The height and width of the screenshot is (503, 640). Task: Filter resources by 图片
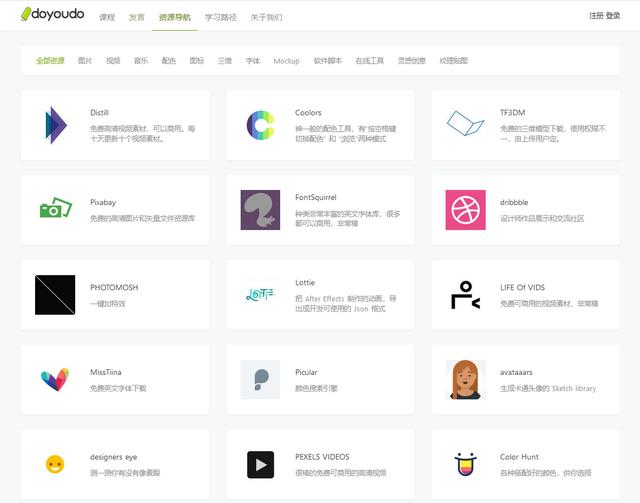tap(85, 60)
